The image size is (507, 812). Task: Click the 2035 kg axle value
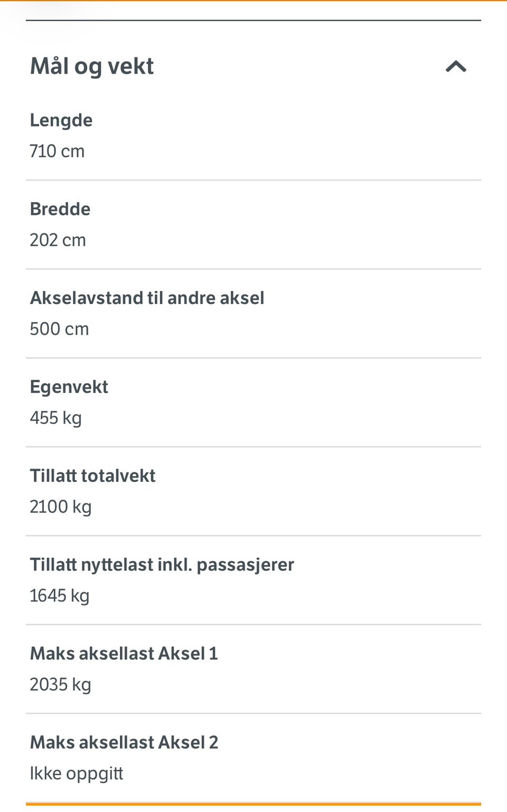61,685
